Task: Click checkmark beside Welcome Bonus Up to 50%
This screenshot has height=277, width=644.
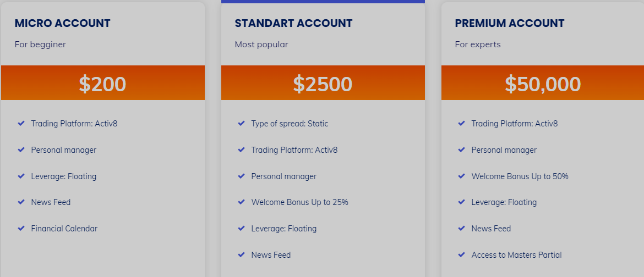Action: 462,176
